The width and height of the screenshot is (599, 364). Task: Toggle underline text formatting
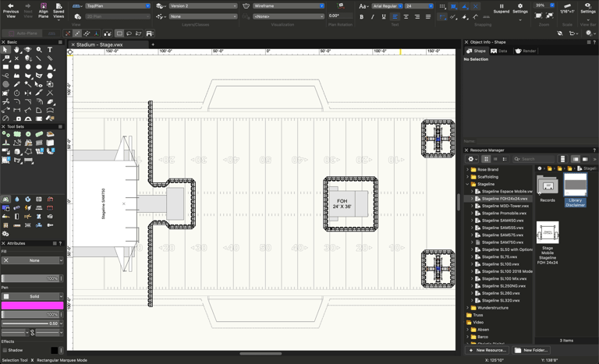point(384,17)
